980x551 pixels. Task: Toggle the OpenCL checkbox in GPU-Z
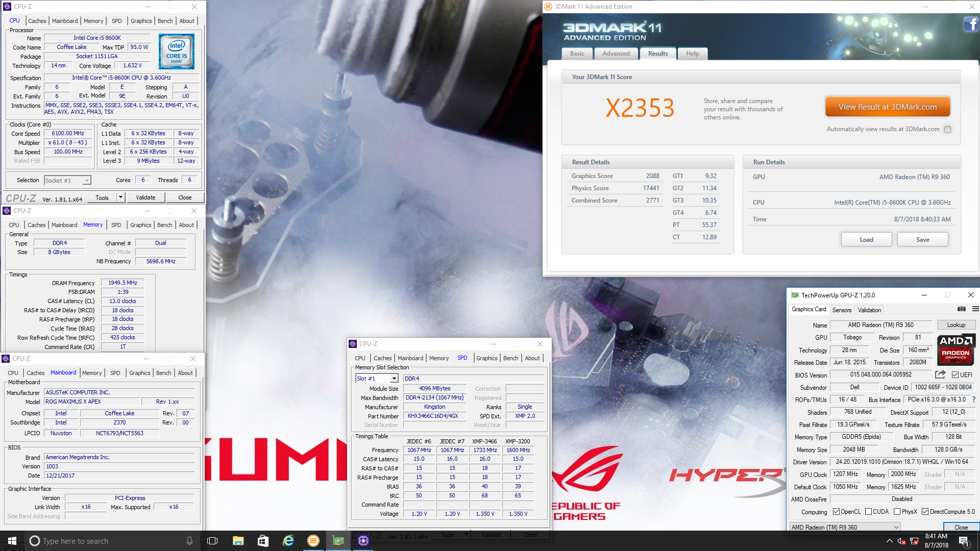click(x=836, y=512)
